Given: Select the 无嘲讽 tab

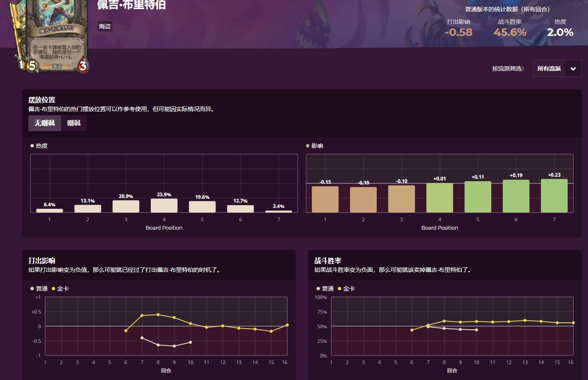Looking at the screenshot, I should point(45,123).
